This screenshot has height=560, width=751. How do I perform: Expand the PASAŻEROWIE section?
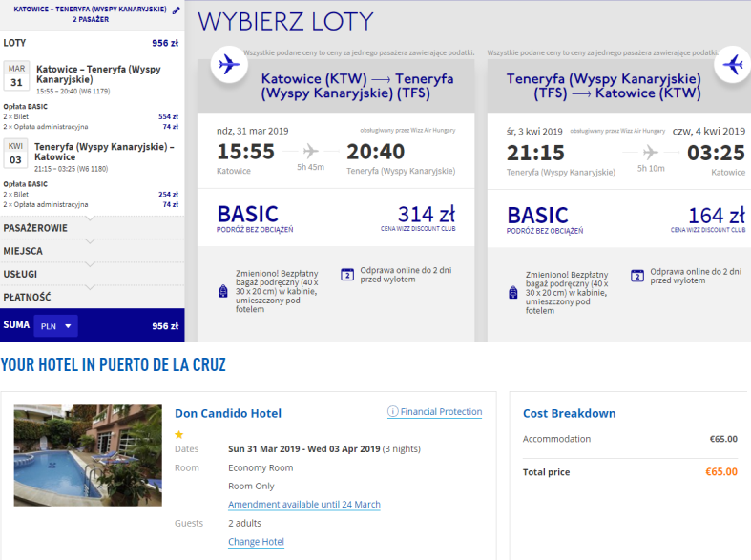tap(92, 228)
